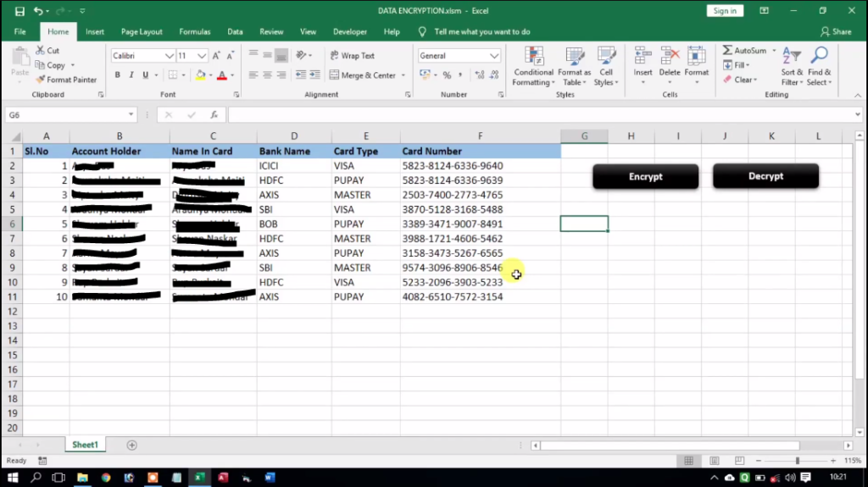This screenshot has width=868, height=487.
Task: Switch to the Developer tab
Action: pos(350,31)
